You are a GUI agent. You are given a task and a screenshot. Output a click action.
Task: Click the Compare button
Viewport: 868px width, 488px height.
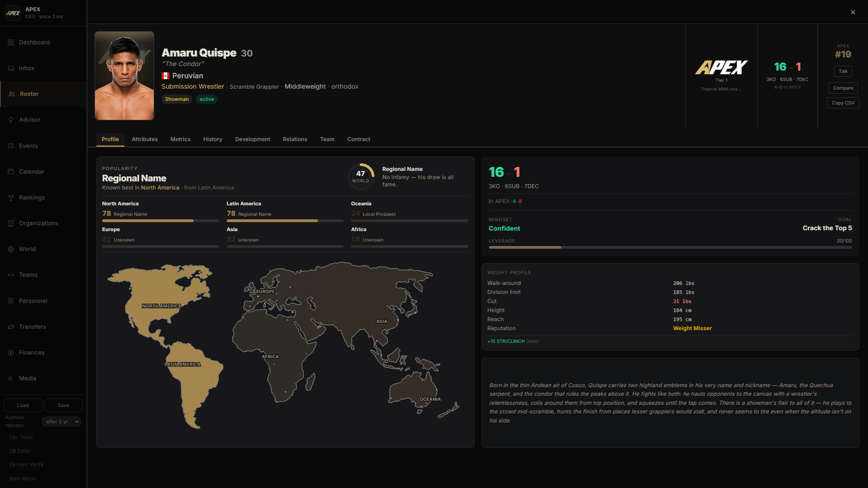(x=843, y=88)
